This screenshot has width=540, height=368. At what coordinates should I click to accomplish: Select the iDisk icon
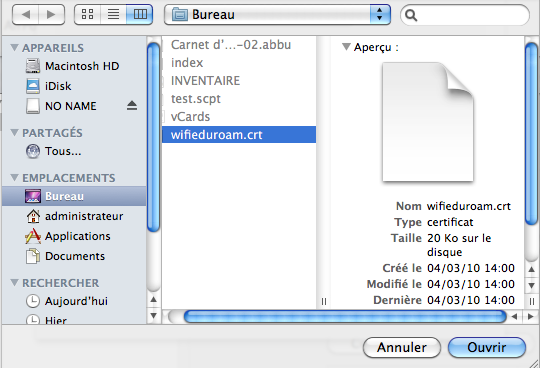click(x=33, y=86)
